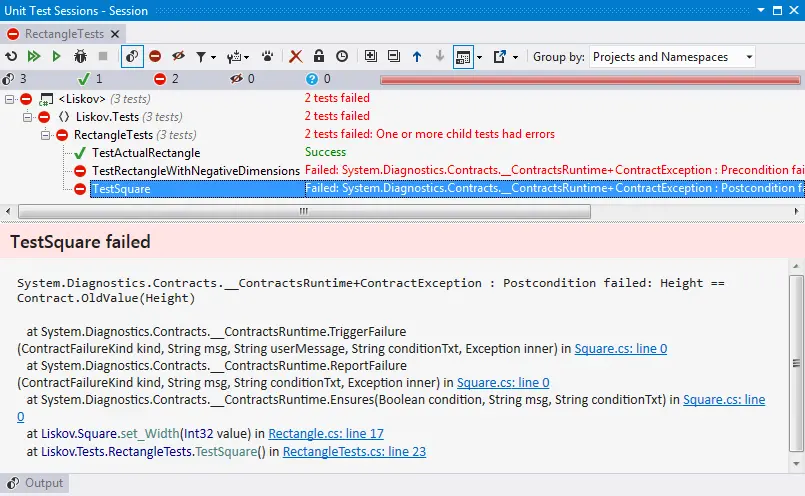Click the namespace braces icon beside Liskov.Tests
This screenshot has height=496, width=805.
tap(64, 117)
